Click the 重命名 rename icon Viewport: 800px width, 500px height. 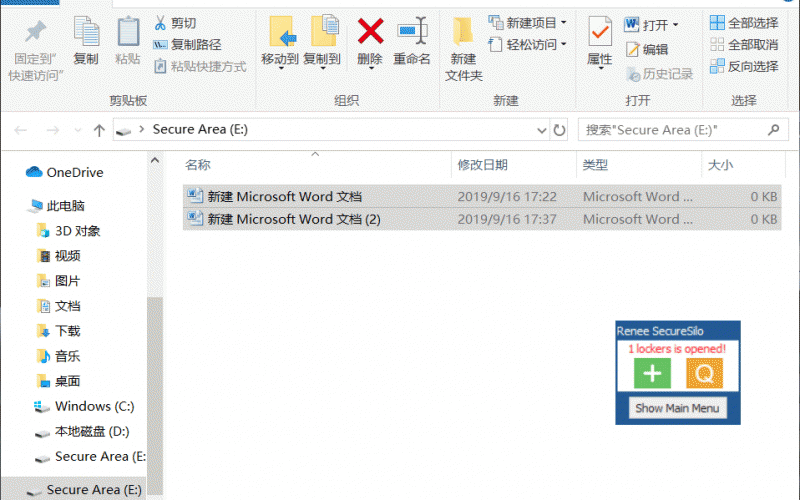pyautogui.click(x=412, y=31)
